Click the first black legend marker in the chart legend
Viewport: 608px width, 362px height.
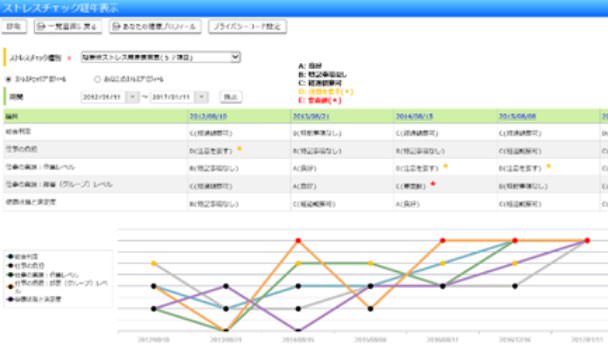point(10,257)
